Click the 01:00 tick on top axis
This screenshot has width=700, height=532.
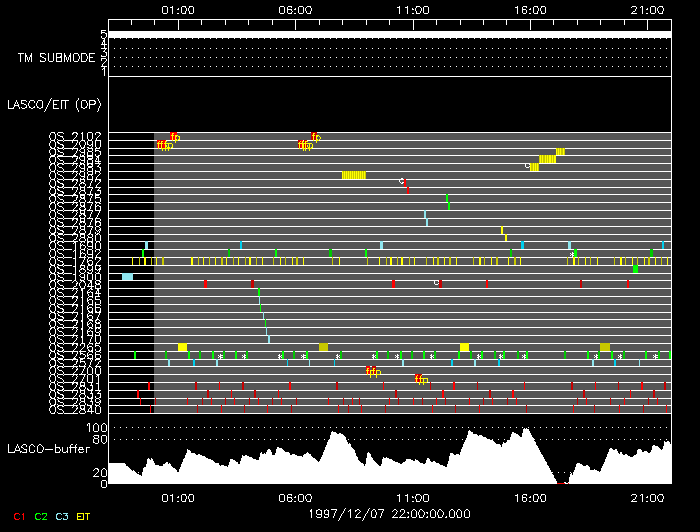pyautogui.click(x=177, y=9)
